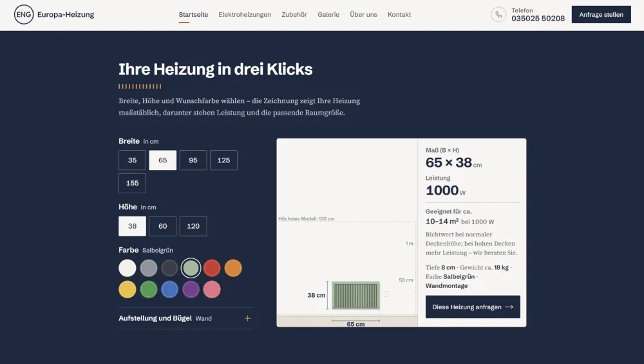Pick the white color swatch
The height and width of the screenshot is (364, 644).
(x=128, y=268)
